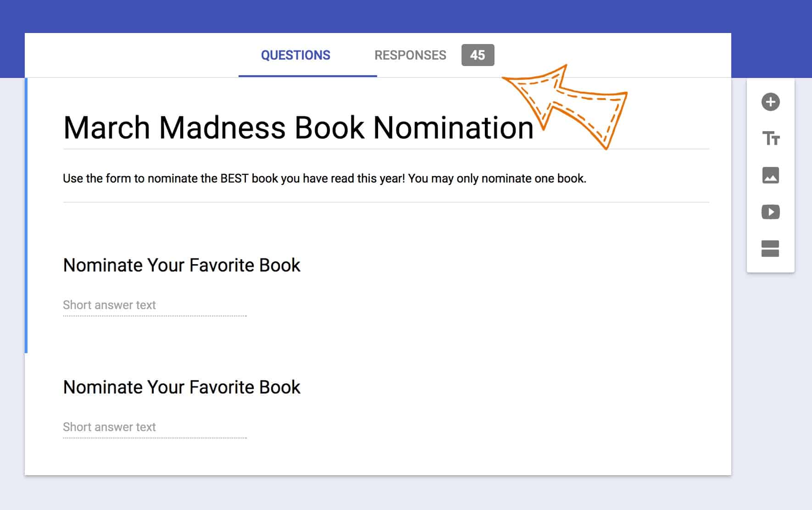Click the blue selection bar on the title card

click(26, 216)
